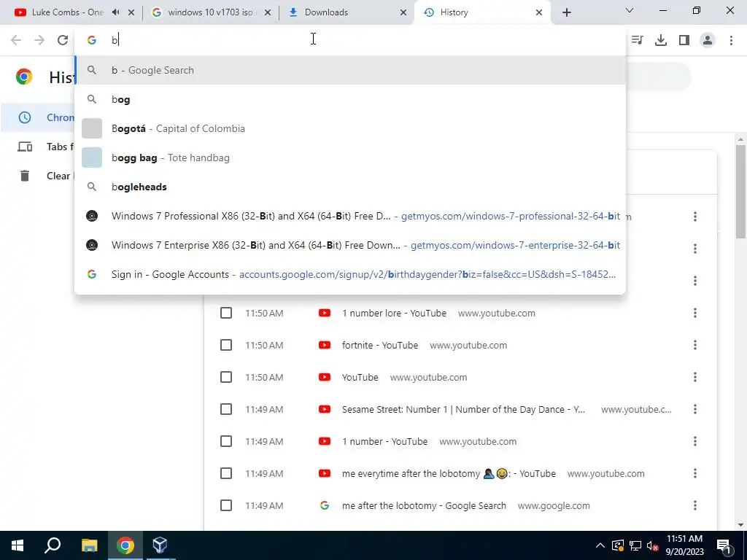The width and height of the screenshot is (747, 560).
Task: Open actions menu for 'me after the lobotomy' entry
Action: (695, 505)
